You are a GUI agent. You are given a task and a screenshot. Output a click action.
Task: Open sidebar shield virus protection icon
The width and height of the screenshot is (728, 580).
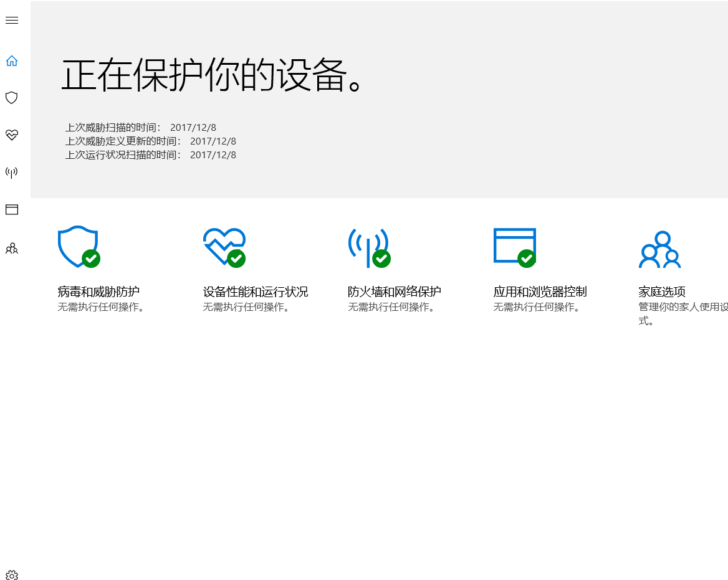[x=12, y=98]
